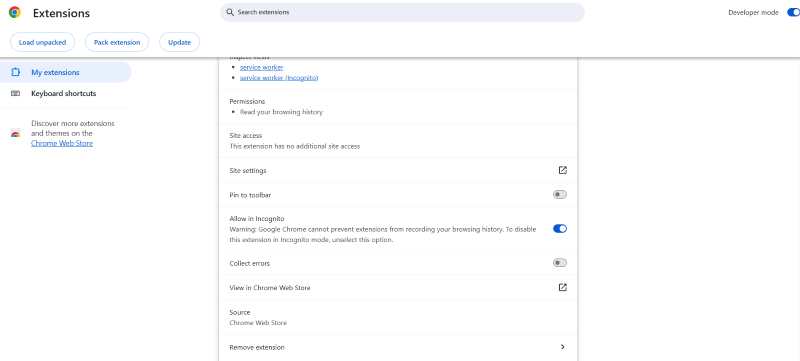Click the Collect errors label

pyautogui.click(x=249, y=264)
